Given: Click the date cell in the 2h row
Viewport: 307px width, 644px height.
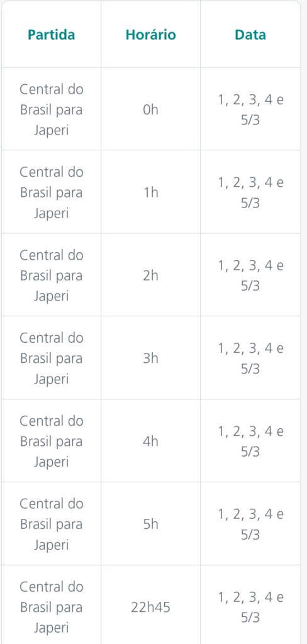Looking at the screenshot, I should pos(250,275).
